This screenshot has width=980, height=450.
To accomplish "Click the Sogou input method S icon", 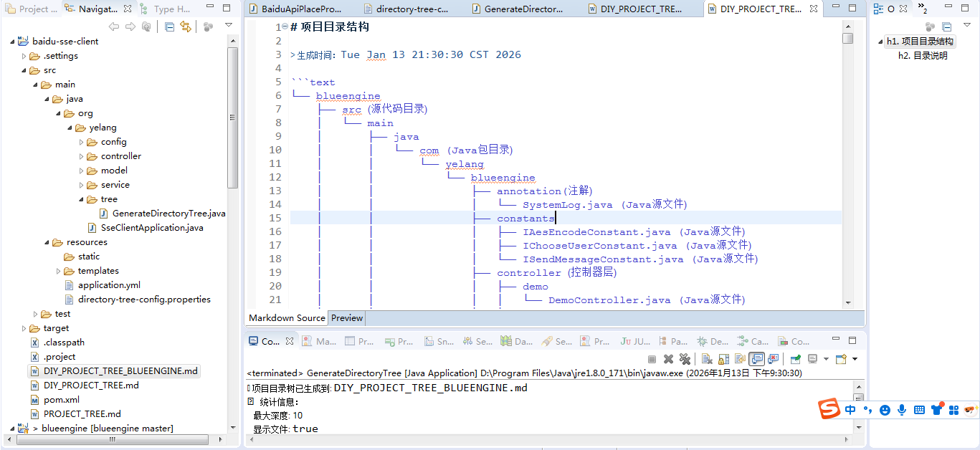I will click(829, 410).
